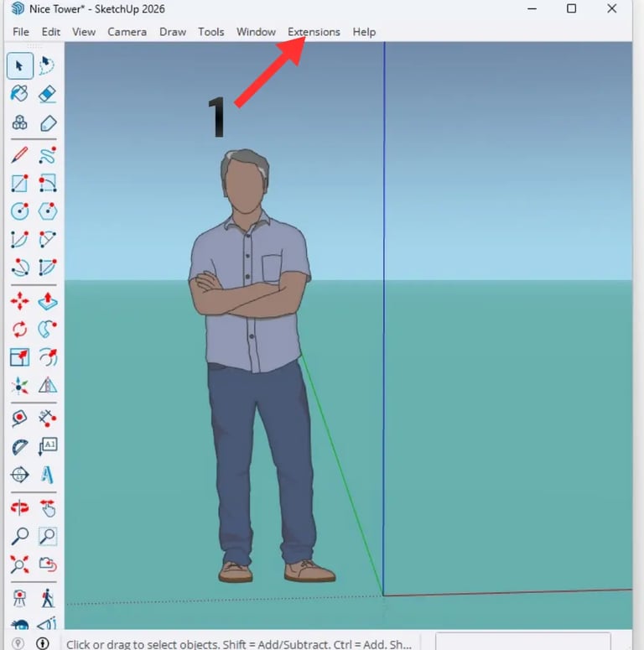
Task: Select the Push/Pull tool
Action: [x=47, y=301]
